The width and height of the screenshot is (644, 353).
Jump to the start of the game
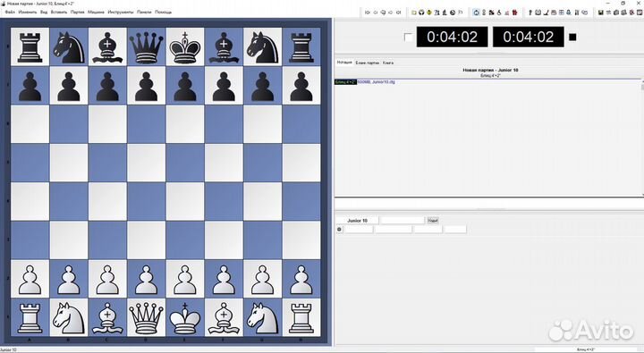[368, 13]
